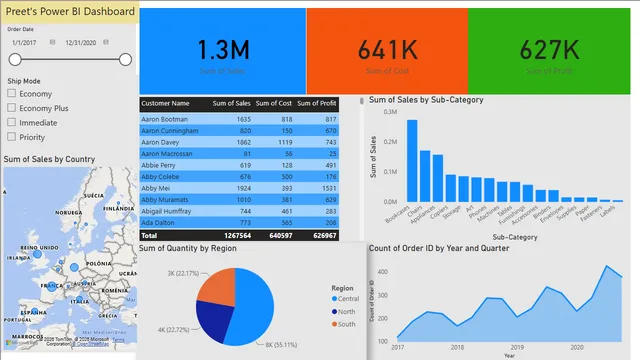The width and height of the screenshot is (640, 360).
Task: Select the Chairs bar in sales chart
Action: [425, 176]
